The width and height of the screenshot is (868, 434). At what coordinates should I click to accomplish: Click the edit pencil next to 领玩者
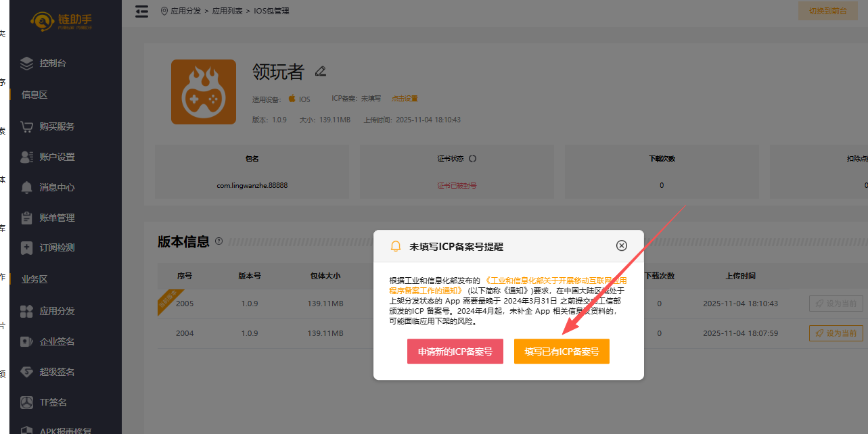click(x=321, y=71)
